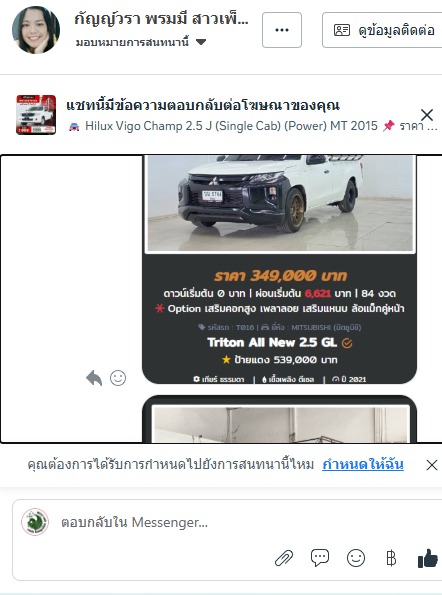Click the ดูข้อมูลติดต่อ button
The height and width of the screenshot is (595, 442).
[382, 30]
